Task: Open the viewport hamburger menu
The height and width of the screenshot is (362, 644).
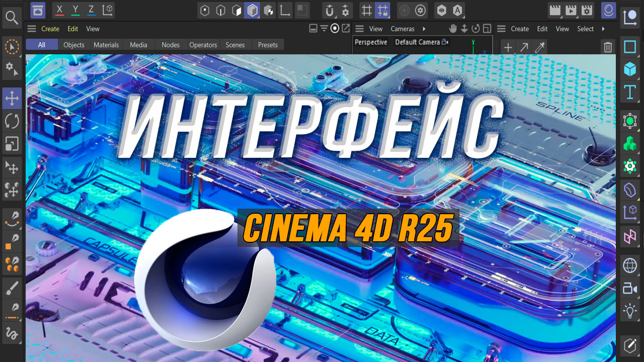Action: tap(360, 29)
